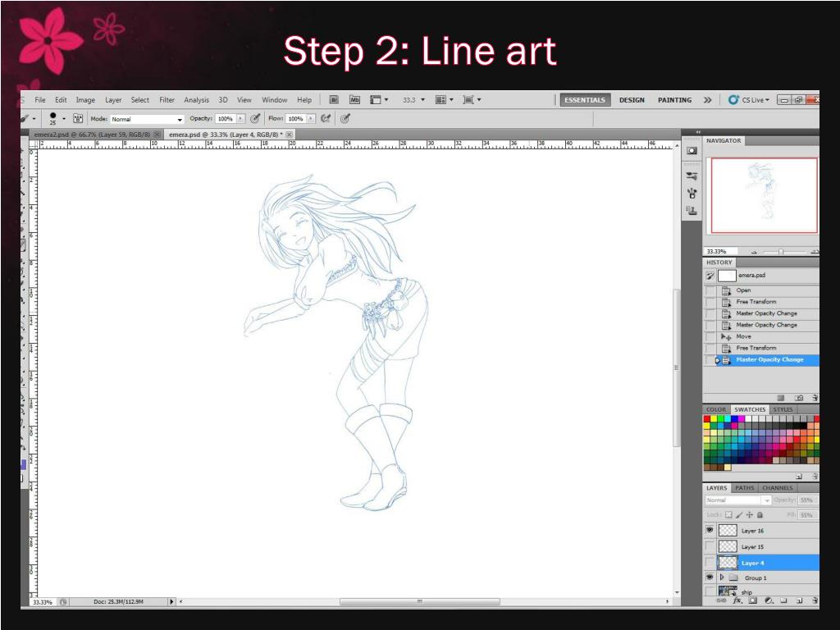Create a new layer group

(783, 600)
